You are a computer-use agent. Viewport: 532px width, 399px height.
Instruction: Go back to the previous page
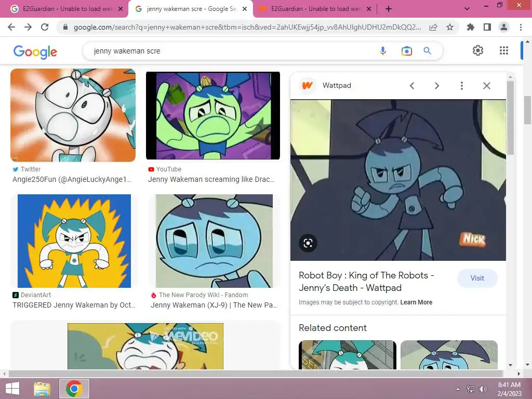pyautogui.click(x=11, y=27)
